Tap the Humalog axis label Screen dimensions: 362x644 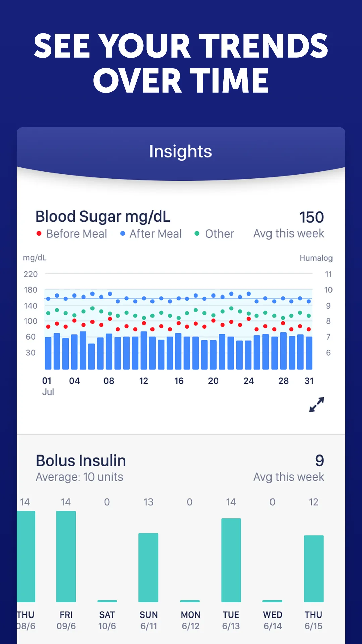316,258
